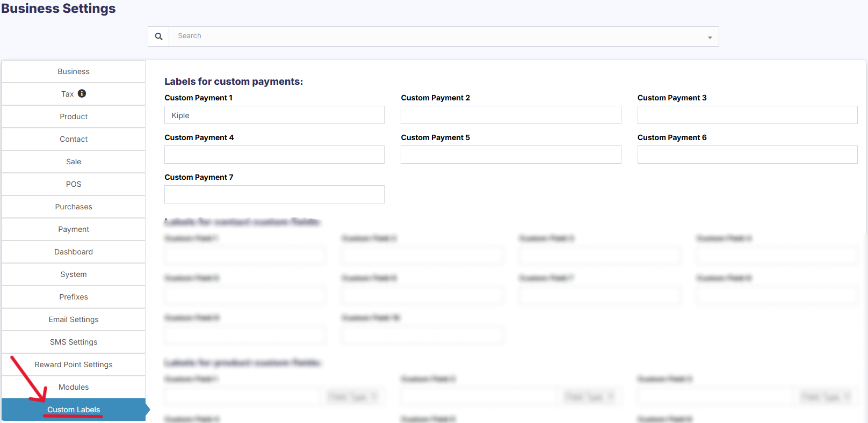Expand the settings search dropdown arrow

pyautogui.click(x=710, y=37)
